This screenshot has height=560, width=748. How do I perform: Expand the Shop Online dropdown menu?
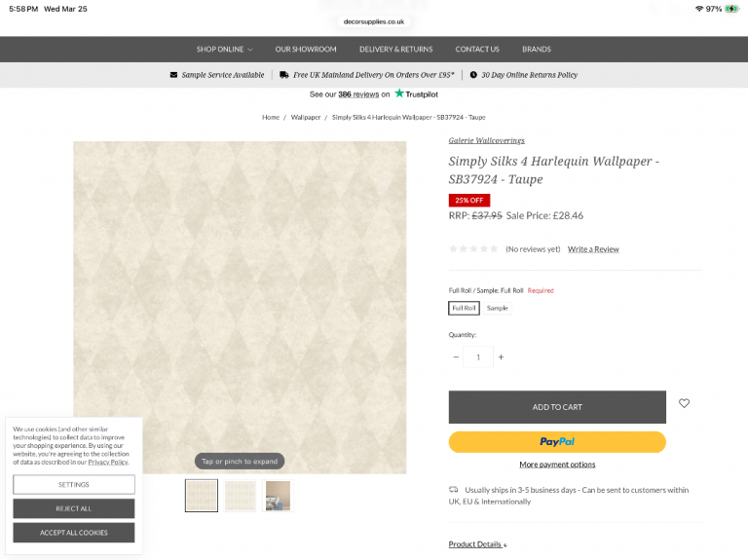coord(224,49)
